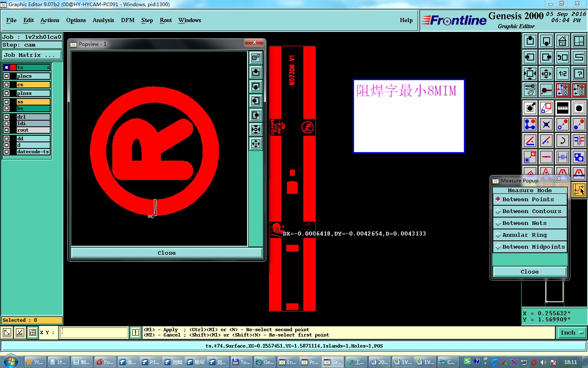The width and height of the screenshot is (588, 368).
Task: Click the pan left icon in Popview
Action: click(256, 101)
